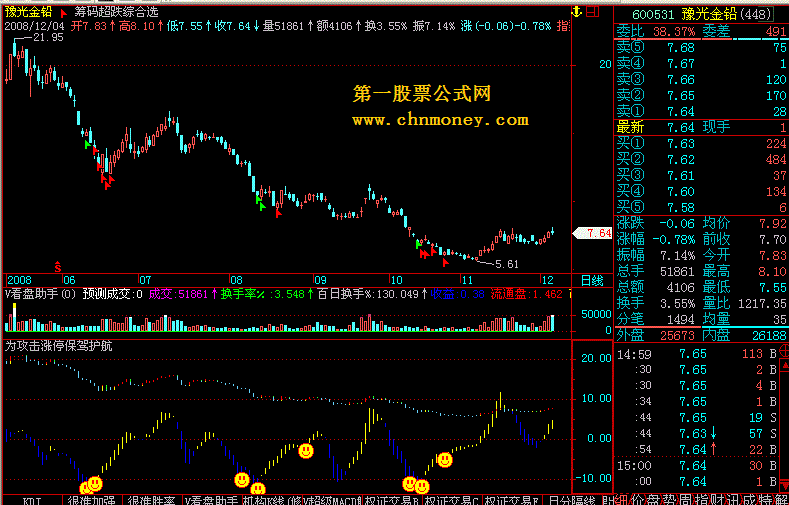This screenshot has height=505, width=789.
Task: Click the red flag icon next to 筹码超跌综合选
Action: click(x=64, y=12)
